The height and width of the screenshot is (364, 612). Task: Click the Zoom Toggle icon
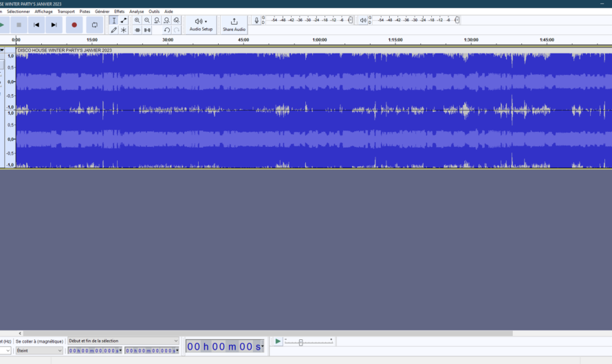177,21
